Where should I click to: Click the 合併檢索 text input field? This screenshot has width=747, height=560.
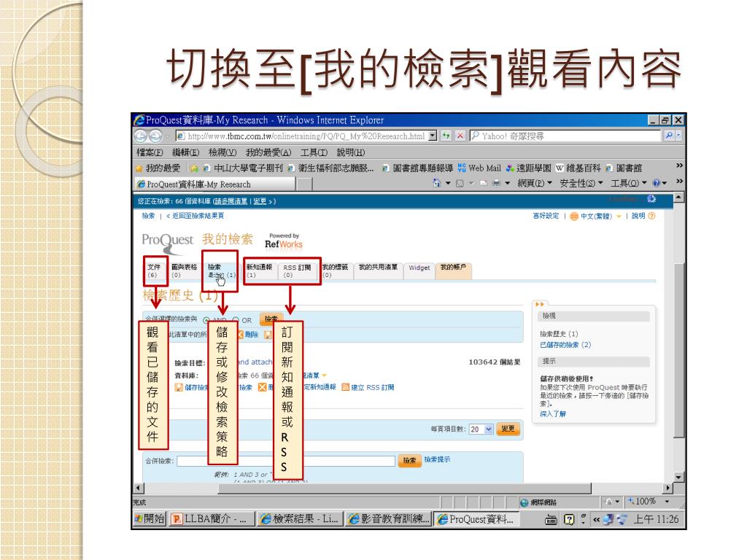pyautogui.click(x=286, y=461)
